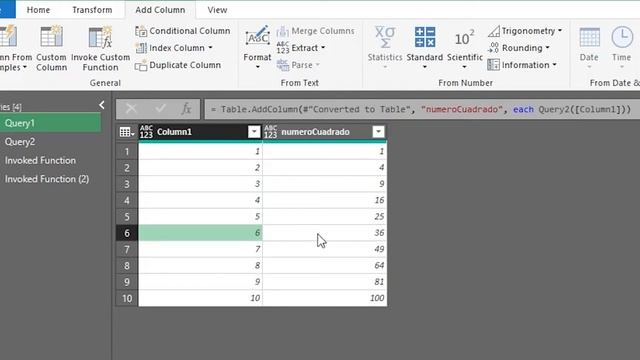Add a Conditional Column
The image size is (640, 360).
point(182,31)
